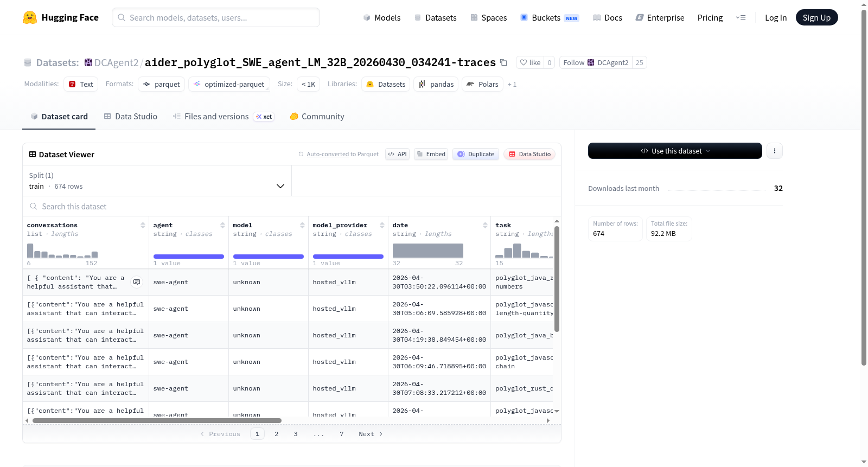
Task: Sort the agent column
Action: pyautogui.click(x=222, y=225)
